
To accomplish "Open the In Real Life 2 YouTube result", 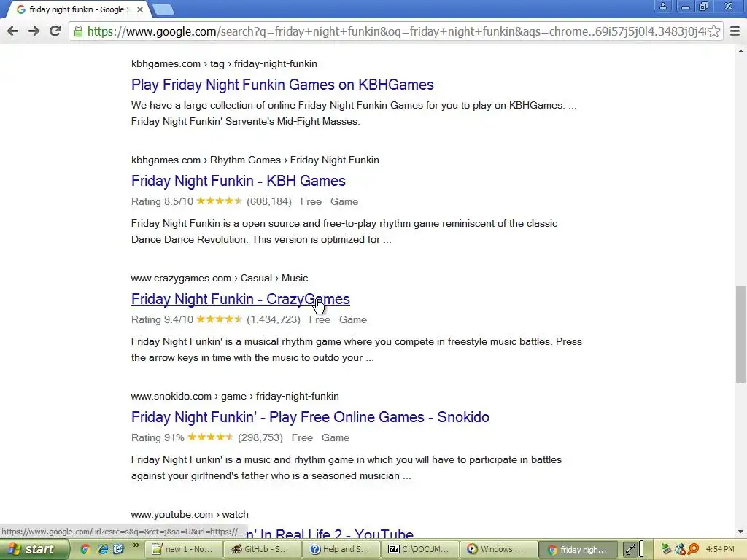I will point(329,533).
